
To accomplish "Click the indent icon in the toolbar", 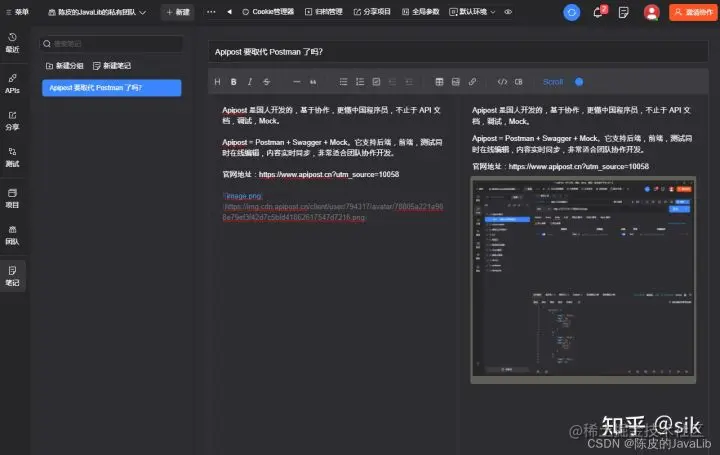I will (393, 82).
